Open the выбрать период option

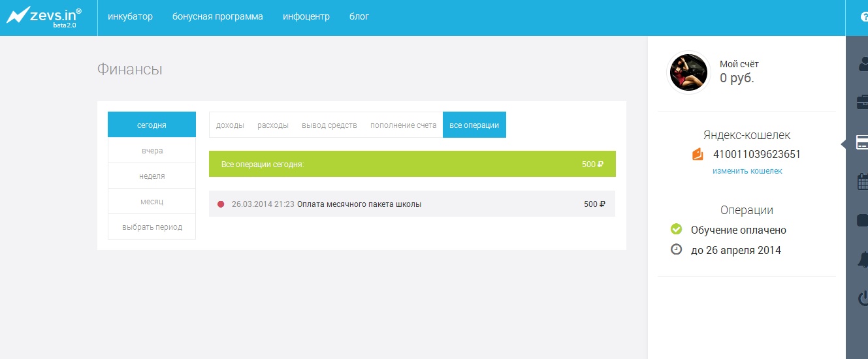click(152, 227)
